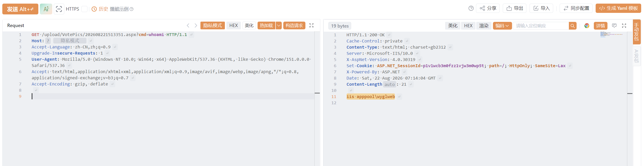
Task: Click the 热加载 hot reload button
Action: click(x=266, y=25)
